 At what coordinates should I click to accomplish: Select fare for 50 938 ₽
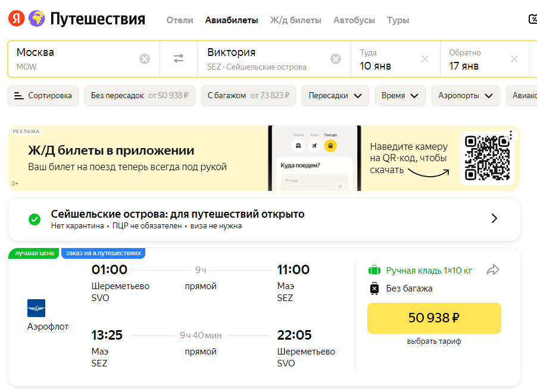click(434, 318)
